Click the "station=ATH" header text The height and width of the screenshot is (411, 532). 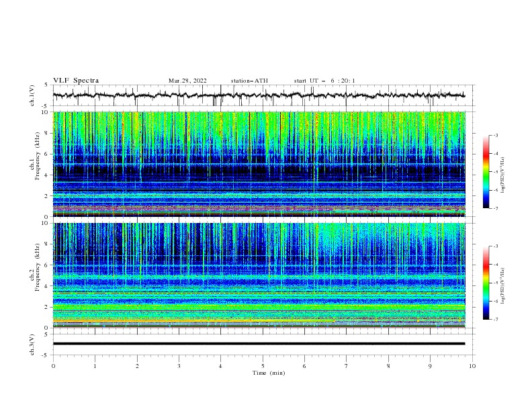tap(249, 81)
